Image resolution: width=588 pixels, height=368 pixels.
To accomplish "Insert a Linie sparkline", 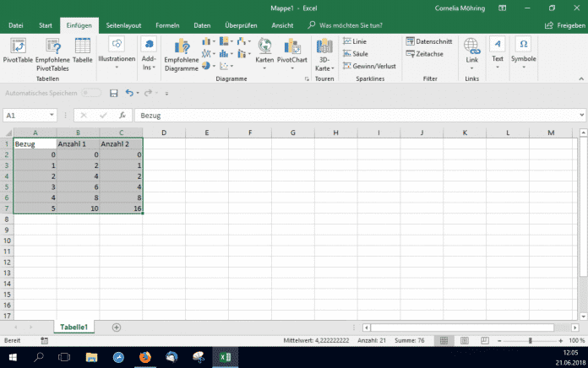I will click(354, 41).
